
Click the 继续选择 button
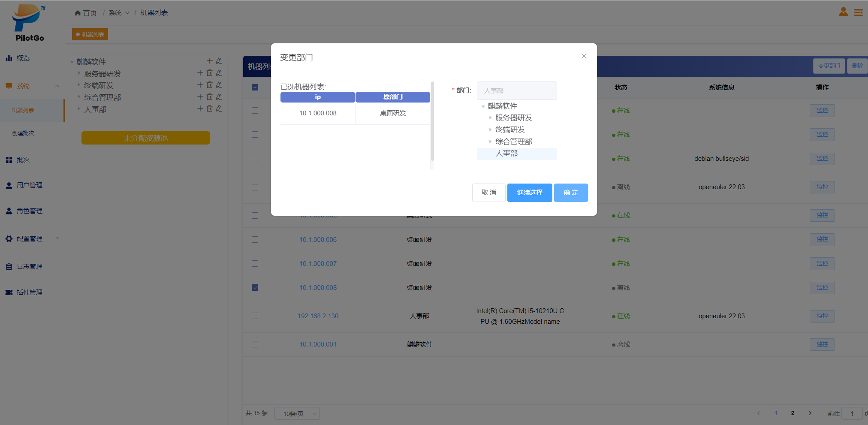tap(529, 193)
